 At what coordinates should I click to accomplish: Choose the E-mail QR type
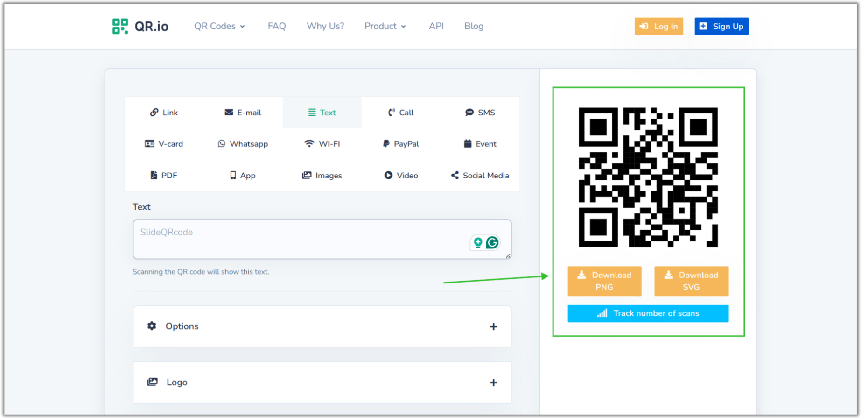(243, 113)
